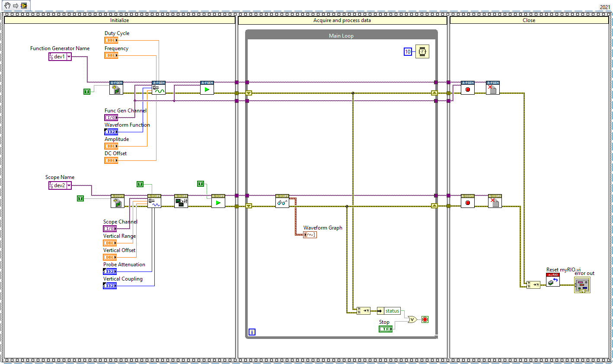
Task: Select the Frequency DBL terminal
Action: tap(111, 55)
